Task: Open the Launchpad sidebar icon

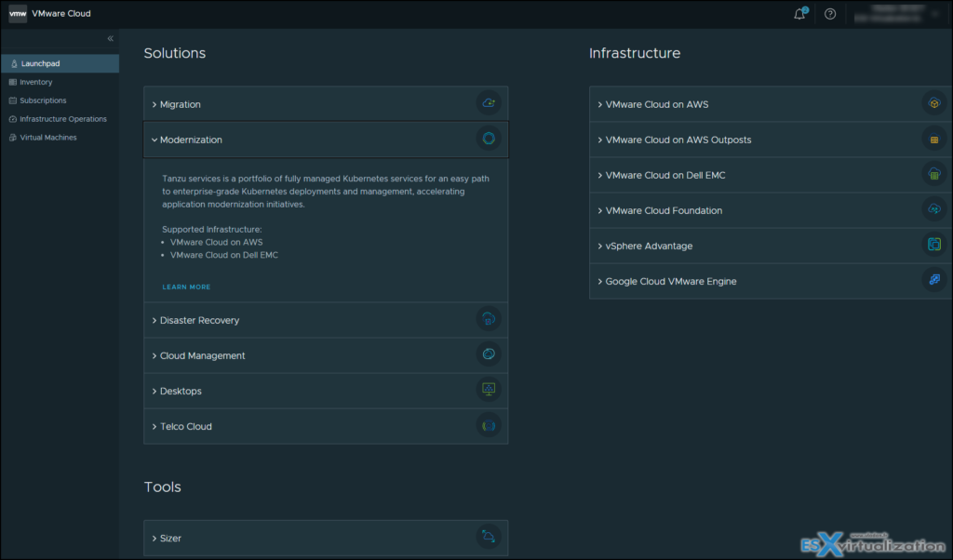Action: pyautogui.click(x=13, y=63)
